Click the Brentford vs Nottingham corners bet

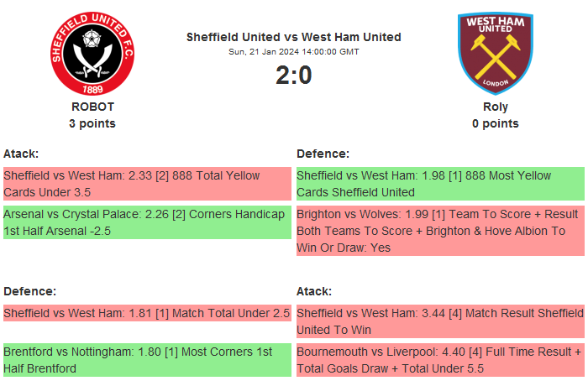tap(147, 360)
